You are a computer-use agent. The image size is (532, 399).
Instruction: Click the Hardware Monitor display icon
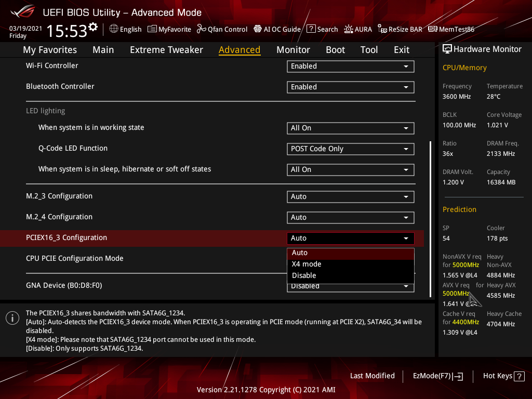[x=447, y=49]
